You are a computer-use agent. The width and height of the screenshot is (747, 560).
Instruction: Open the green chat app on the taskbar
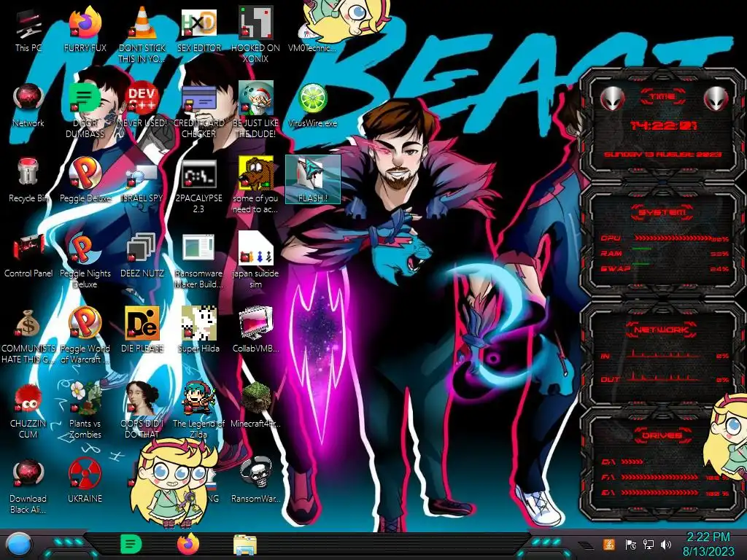click(x=131, y=544)
